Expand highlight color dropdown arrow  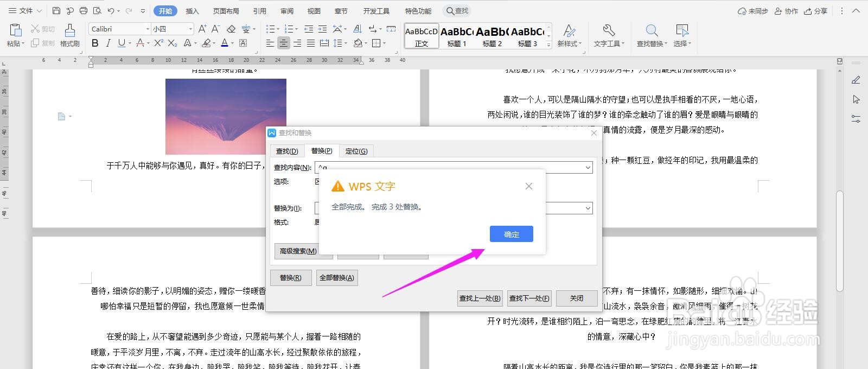(x=215, y=43)
